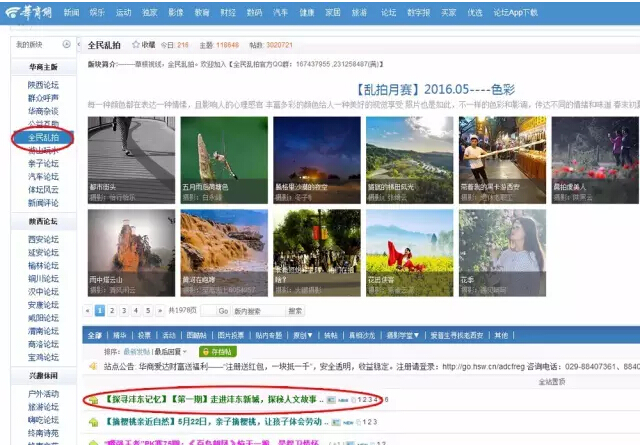This screenshot has width=642, height=447.
Task: Click the clock icon beside 我的版块
Action: pyautogui.click(x=66, y=44)
